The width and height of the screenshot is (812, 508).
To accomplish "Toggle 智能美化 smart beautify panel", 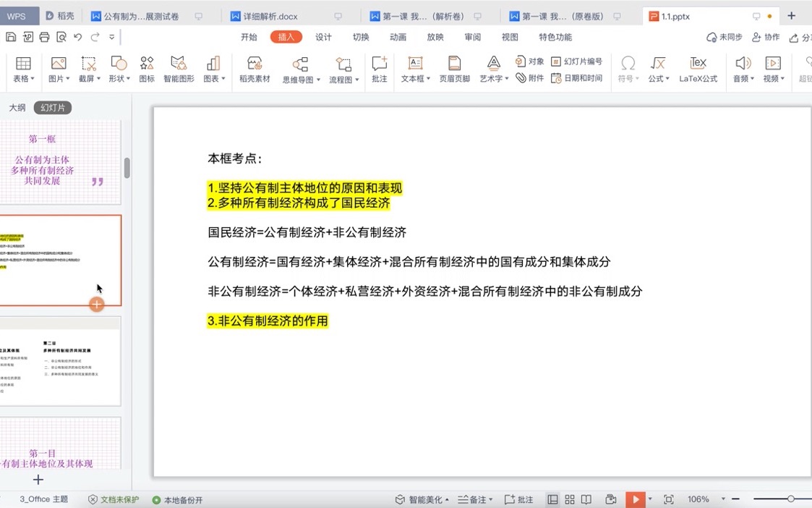I will [x=419, y=499].
